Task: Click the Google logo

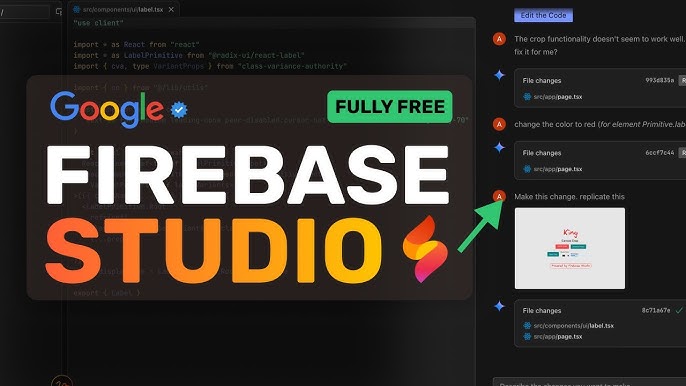Action: tap(107, 109)
